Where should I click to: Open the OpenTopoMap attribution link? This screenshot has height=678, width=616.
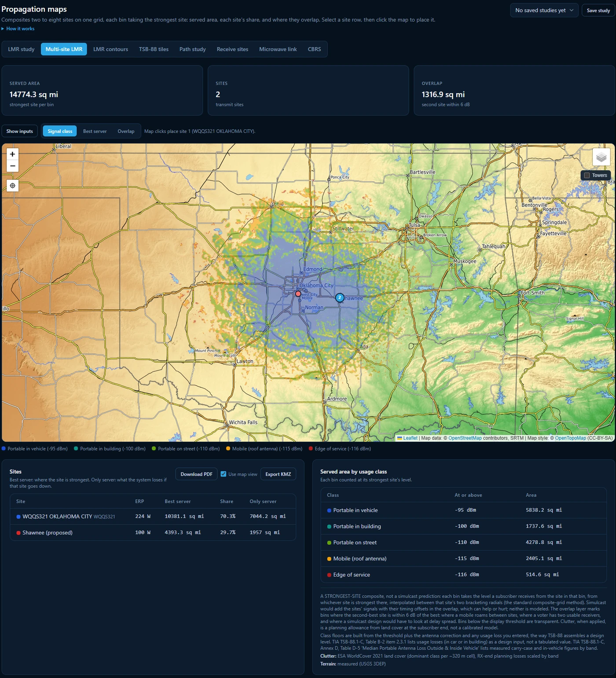click(x=570, y=438)
